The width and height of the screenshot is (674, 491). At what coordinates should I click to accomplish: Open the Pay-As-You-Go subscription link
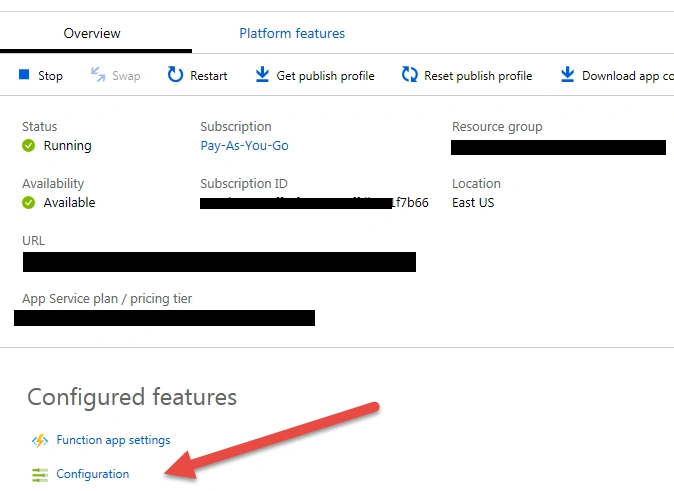click(244, 146)
